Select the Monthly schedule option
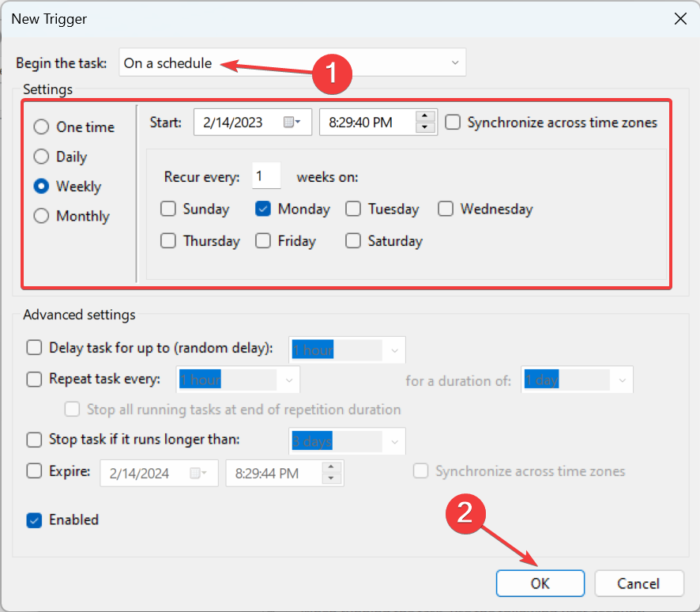Viewport: 700px width, 612px height. point(42,216)
